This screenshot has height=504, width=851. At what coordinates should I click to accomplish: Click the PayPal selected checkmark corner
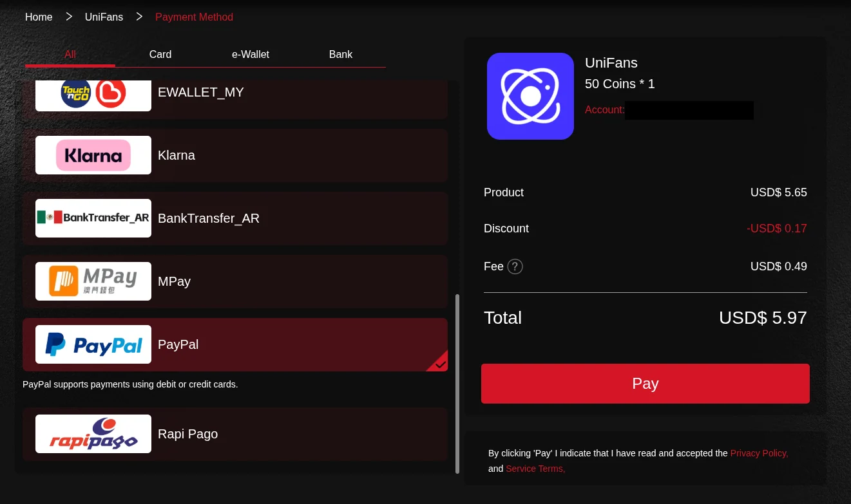[x=438, y=362]
